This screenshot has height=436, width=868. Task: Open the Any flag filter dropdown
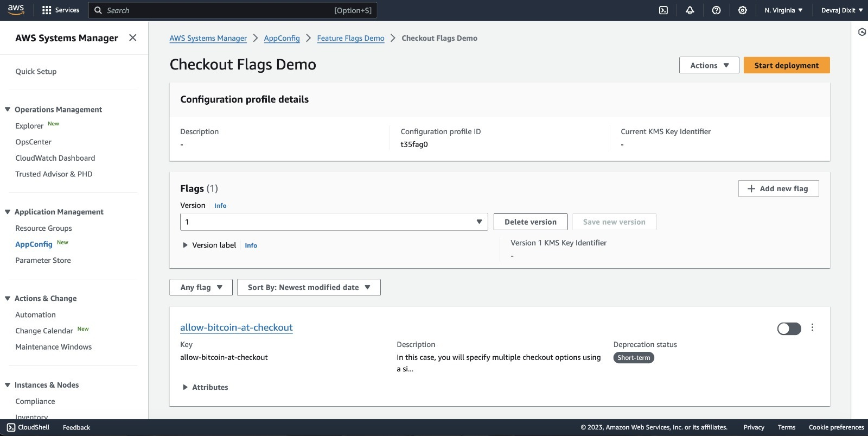pyautogui.click(x=201, y=287)
